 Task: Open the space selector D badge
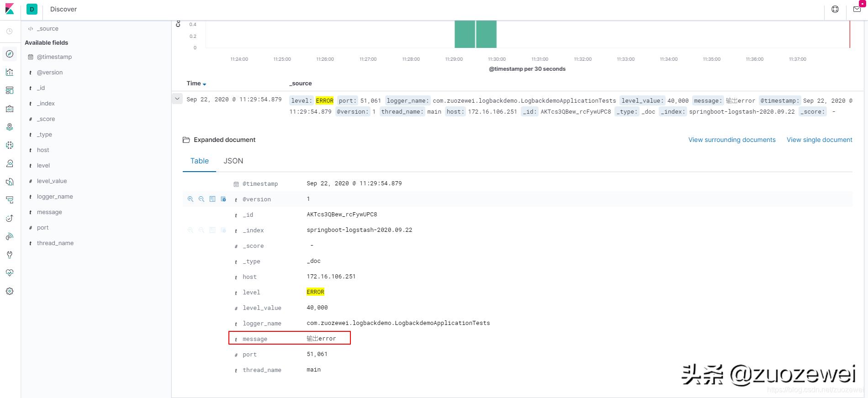point(32,9)
